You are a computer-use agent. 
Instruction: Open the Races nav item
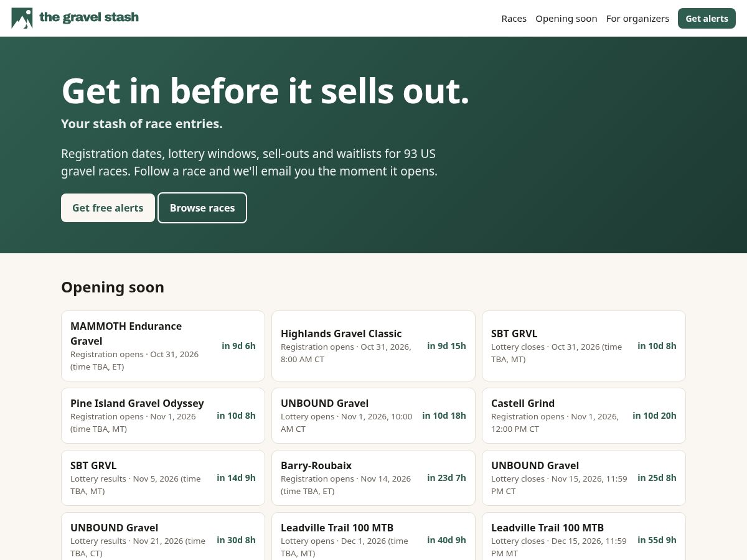point(514,19)
